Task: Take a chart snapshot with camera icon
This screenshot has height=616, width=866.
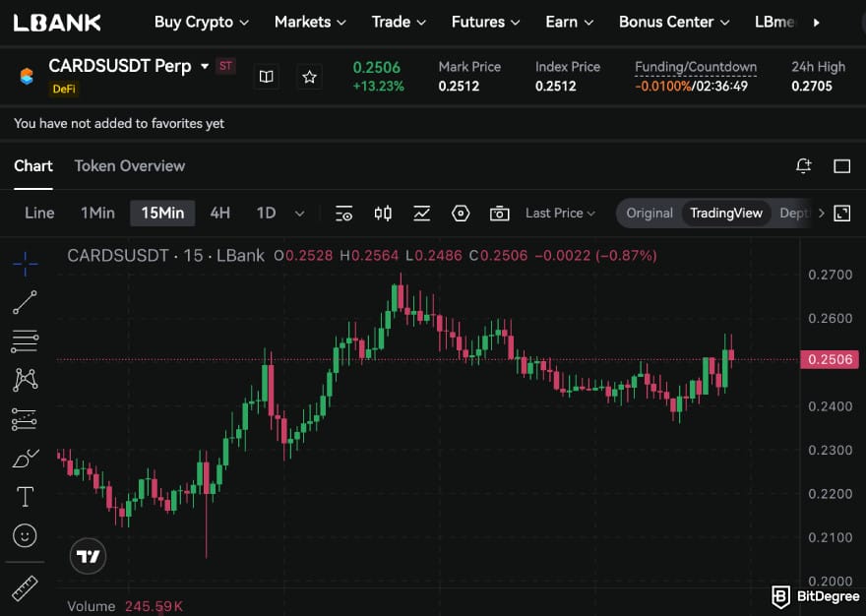Action: pos(499,214)
